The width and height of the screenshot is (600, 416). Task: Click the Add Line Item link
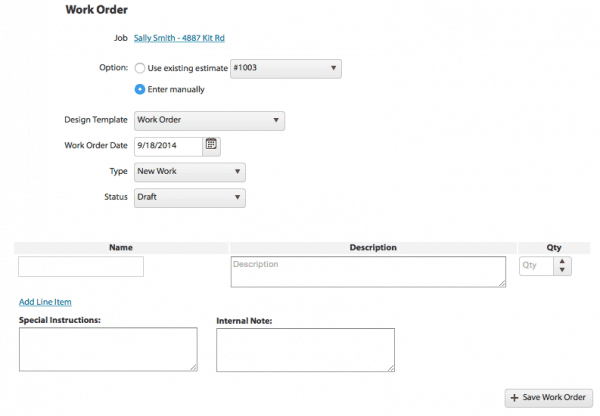pyautogui.click(x=45, y=302)
